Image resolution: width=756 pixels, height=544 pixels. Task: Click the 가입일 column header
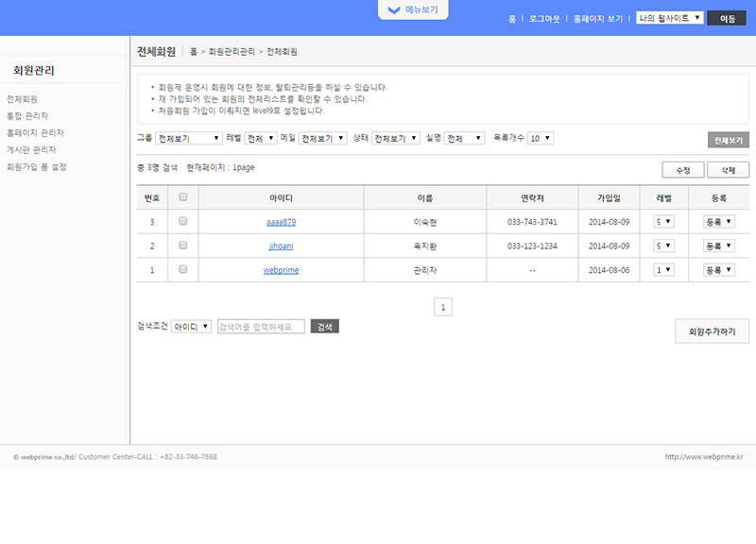(x=609, y=198)
